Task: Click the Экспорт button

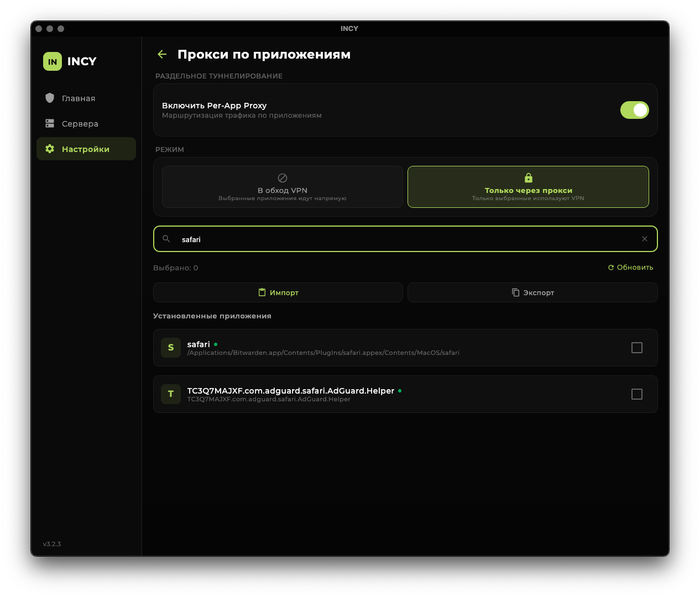Action: pos(532,292)
